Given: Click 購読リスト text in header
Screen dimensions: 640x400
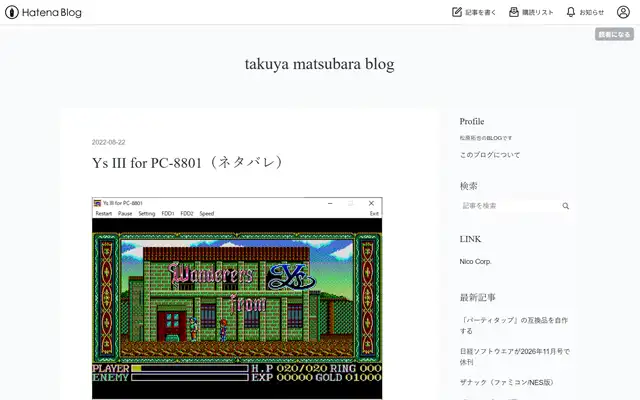Looking at the screenshot, I should click(x=538, y=12).
